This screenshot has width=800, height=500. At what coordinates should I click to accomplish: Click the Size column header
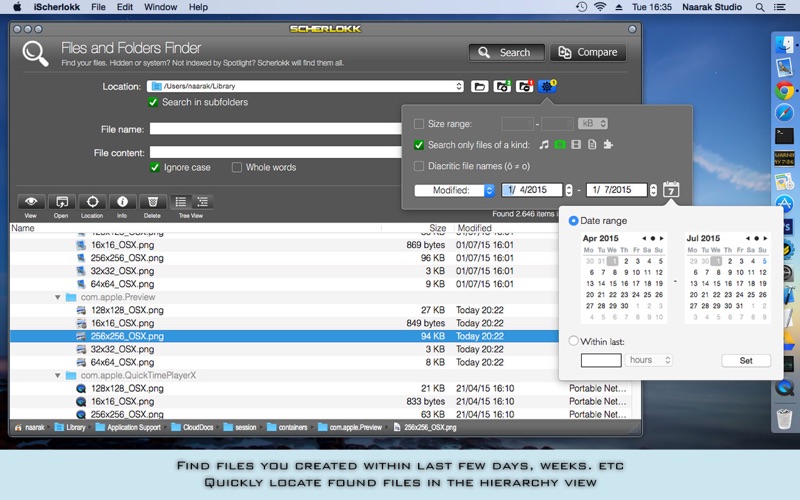point(437,228)
